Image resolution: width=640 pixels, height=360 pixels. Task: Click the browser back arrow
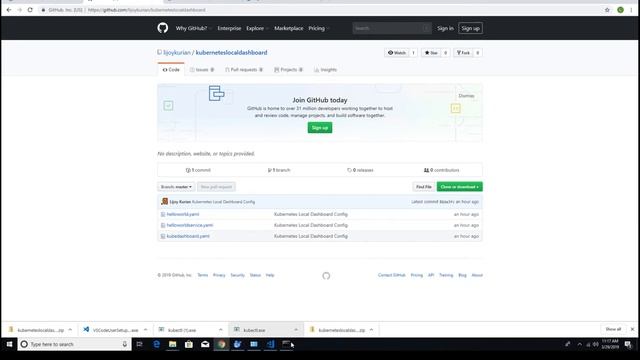[9, 10]
